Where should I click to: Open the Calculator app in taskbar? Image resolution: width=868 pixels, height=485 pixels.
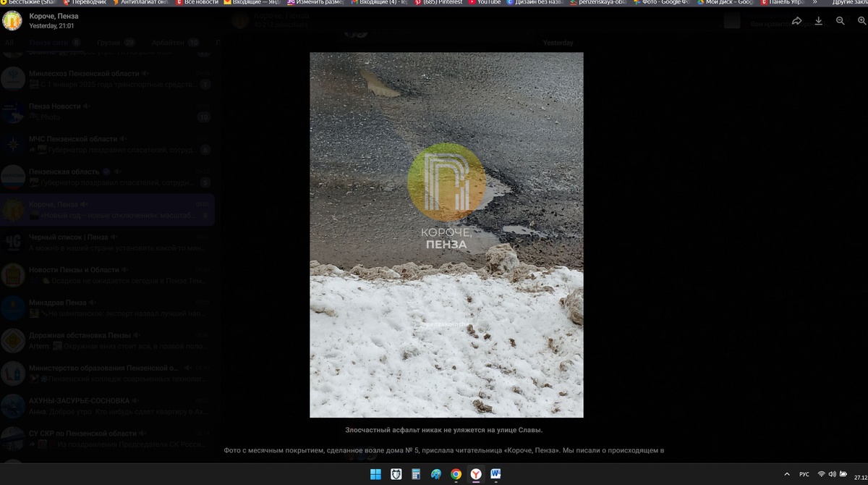(x=416, y=474)
